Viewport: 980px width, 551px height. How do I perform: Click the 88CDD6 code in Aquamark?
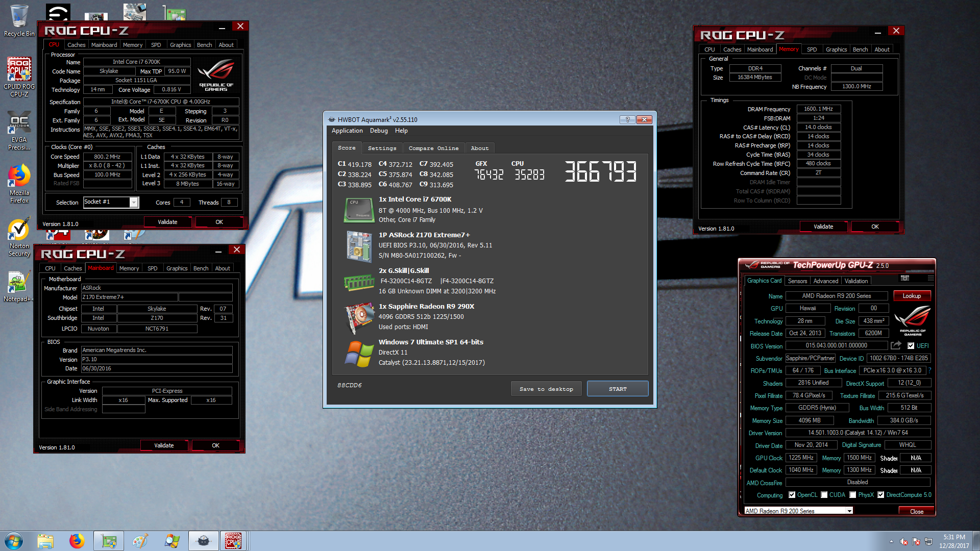click(350, 385)
